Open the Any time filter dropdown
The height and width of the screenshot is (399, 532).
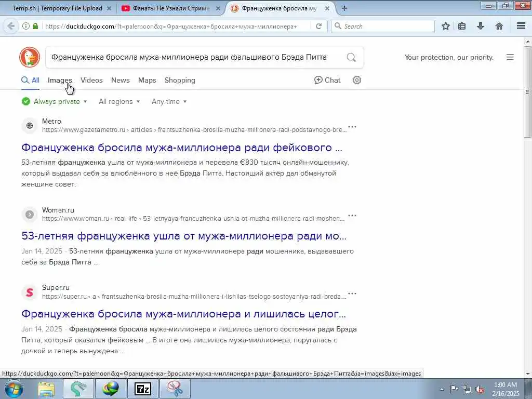point(169,101)
